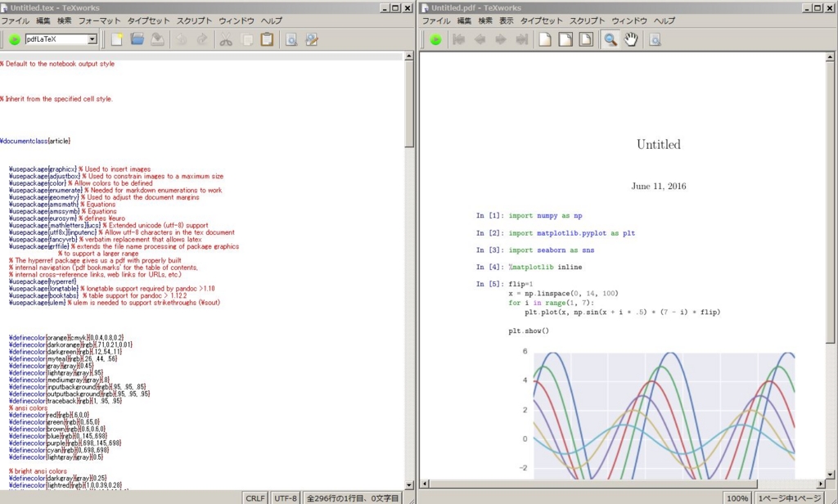Click the actual size page icon
838x504 pixels.
[x=544, y=39]
